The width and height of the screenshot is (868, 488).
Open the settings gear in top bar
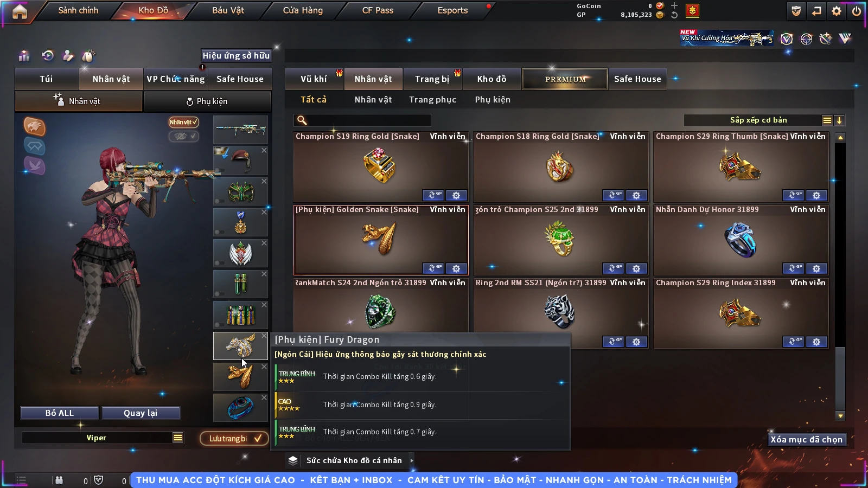[837, 11]
